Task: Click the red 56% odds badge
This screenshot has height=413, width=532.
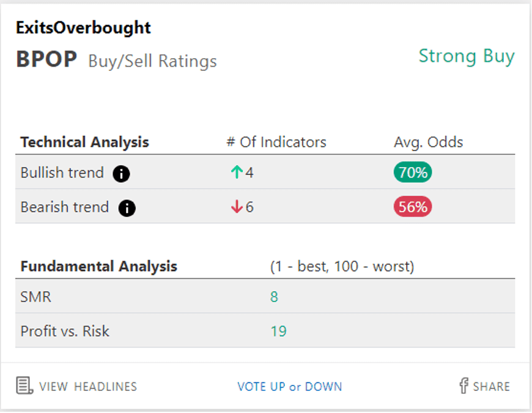Action: (x=413, y=207)
